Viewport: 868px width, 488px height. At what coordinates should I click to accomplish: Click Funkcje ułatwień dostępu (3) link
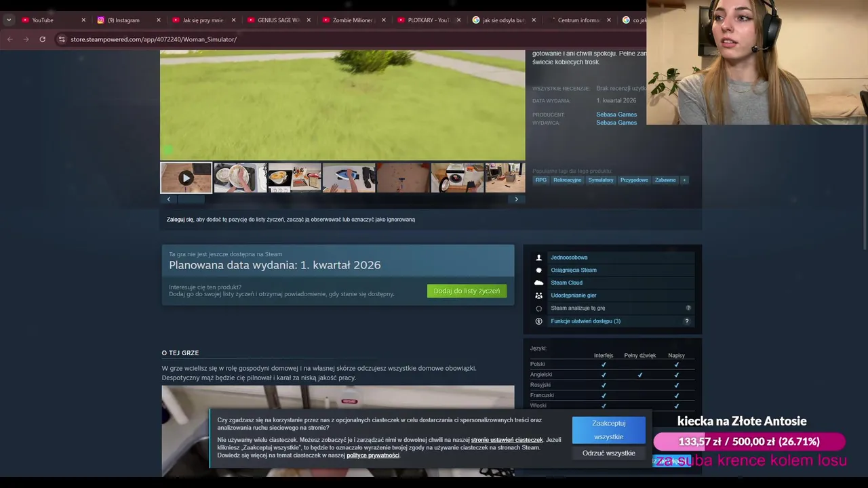coord(585,321)
